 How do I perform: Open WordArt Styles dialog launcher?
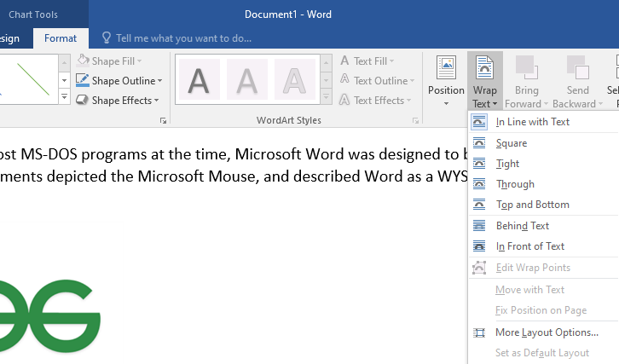click(415, 121)
